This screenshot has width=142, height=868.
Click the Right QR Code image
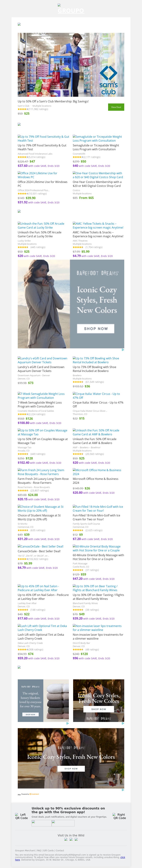(x=120, y=816)
